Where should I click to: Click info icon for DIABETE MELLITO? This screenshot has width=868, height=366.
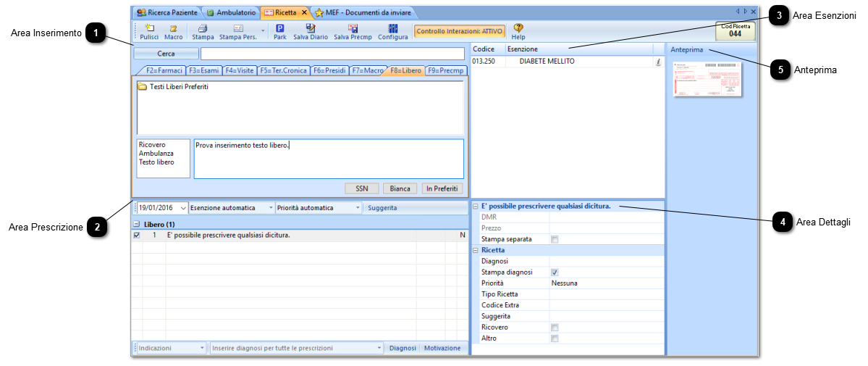pyautogui.click(x=658, y=62)
